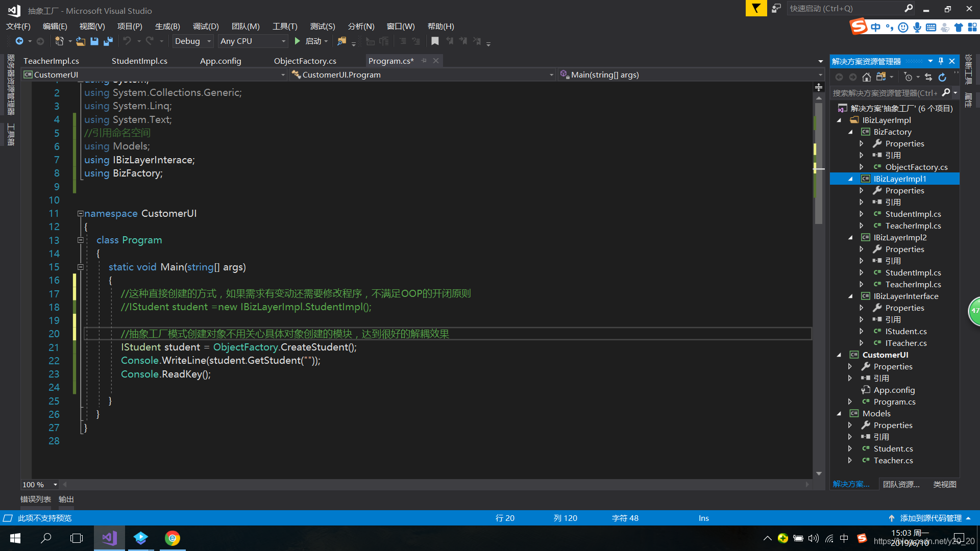This screenshot has width=980, height=551.
Task: Switch to the ObjectFactory.cs tab
Action: click(305, 61)
